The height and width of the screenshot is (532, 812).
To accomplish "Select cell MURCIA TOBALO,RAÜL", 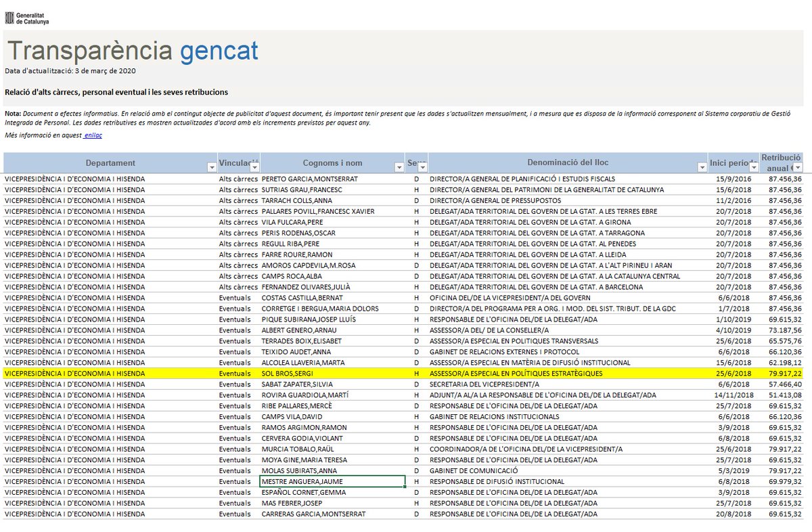I will pyautogui.click(x=333, y=449).
